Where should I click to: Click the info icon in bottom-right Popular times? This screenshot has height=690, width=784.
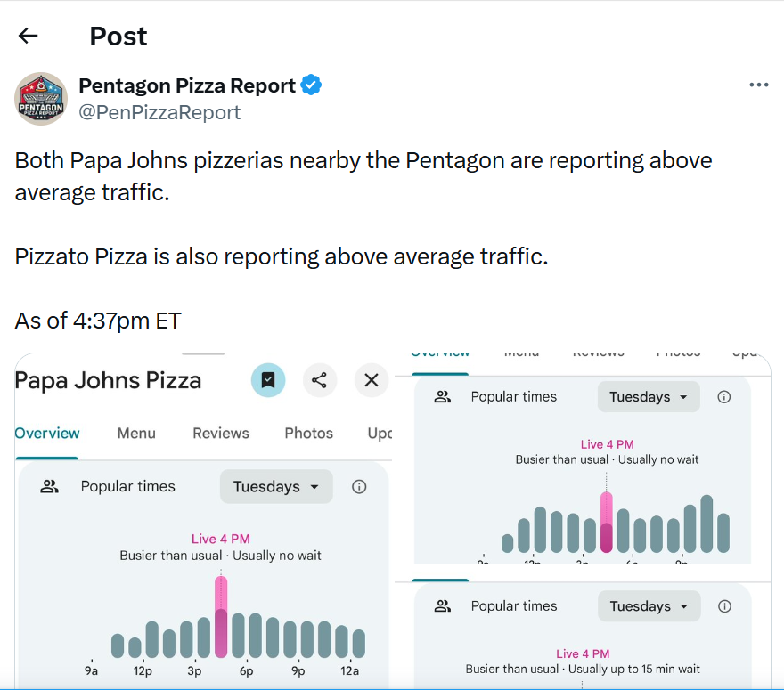(x=724, y=606)
